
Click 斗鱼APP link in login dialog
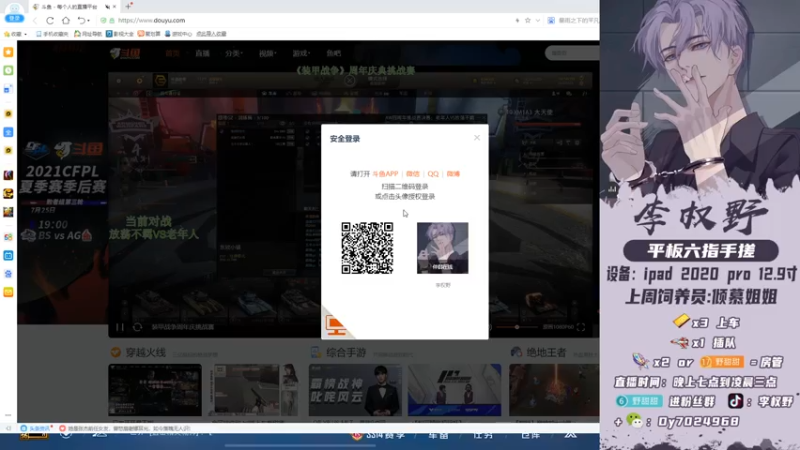[385, 174]
